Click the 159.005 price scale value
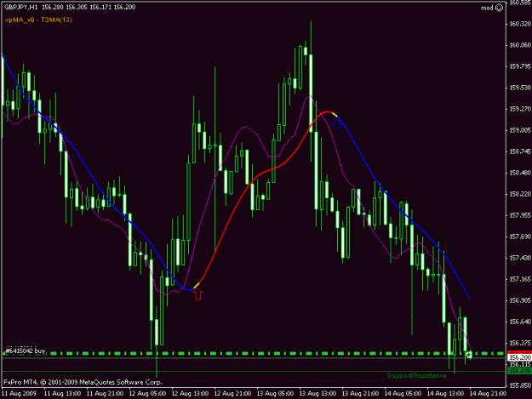Image resolution: width=532 pixels, height=399 pixels. pos(520,130)
